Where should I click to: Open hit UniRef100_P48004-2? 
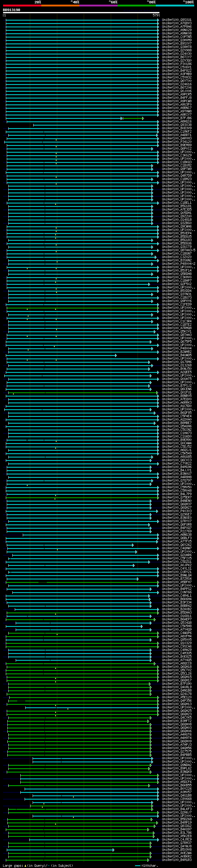(179, 264)
